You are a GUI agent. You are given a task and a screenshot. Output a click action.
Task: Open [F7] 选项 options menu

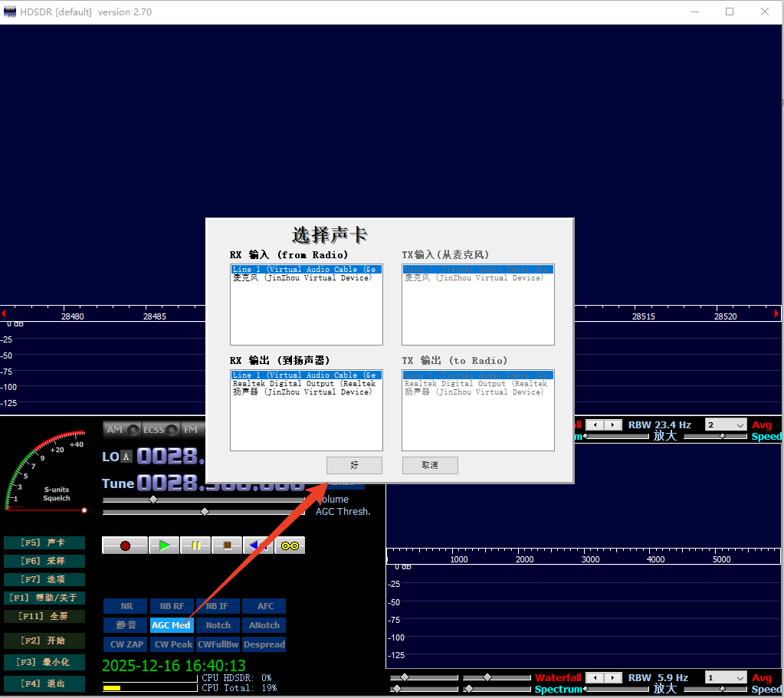coord(44,579)
